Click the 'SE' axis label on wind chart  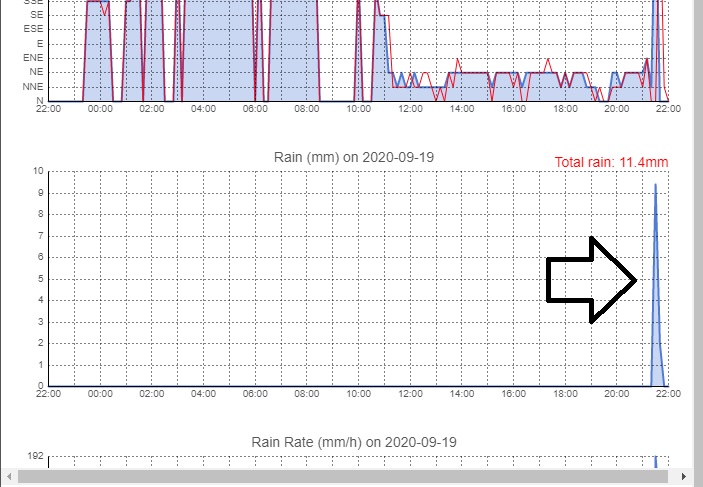point(37,15)
